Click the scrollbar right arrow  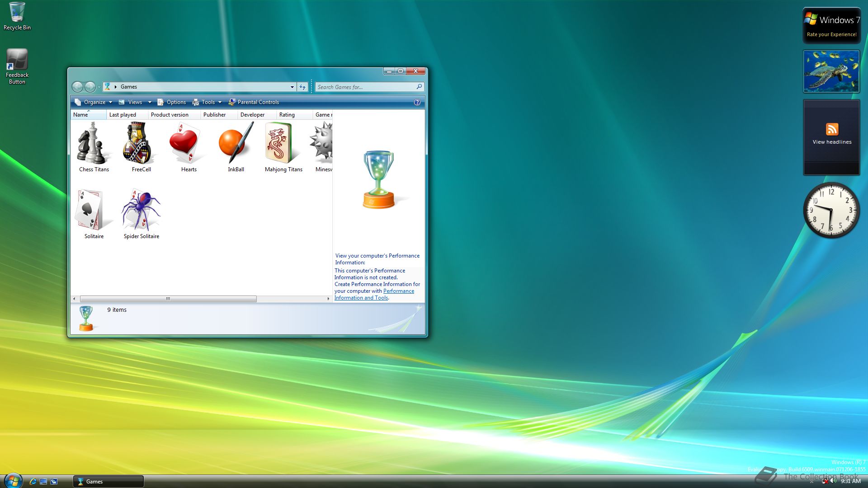tap(328, 299)
